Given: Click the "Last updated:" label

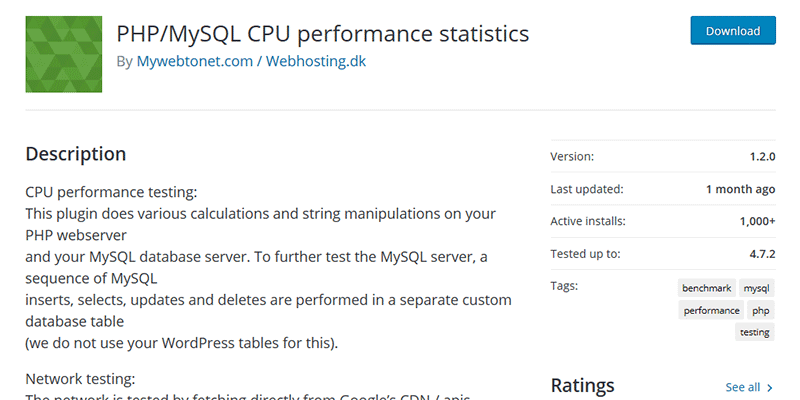Looking at the screenshot, I should (587, 189).
